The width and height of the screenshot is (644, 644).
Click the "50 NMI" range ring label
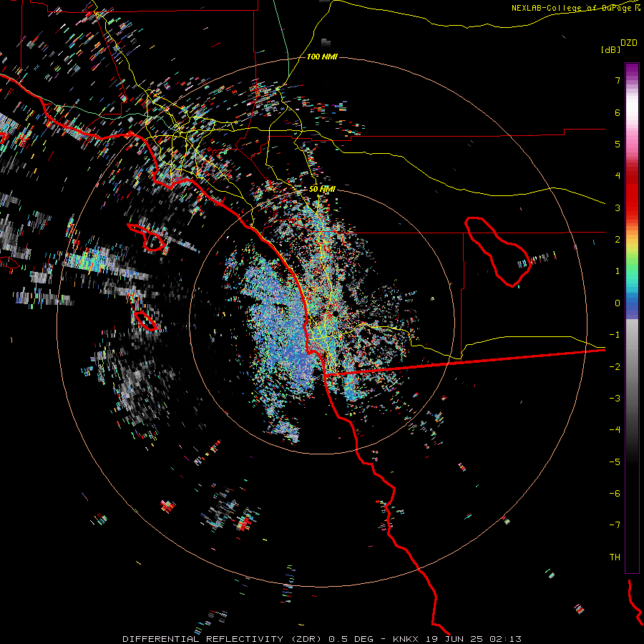pyautogui.click(x=323, y=189)
